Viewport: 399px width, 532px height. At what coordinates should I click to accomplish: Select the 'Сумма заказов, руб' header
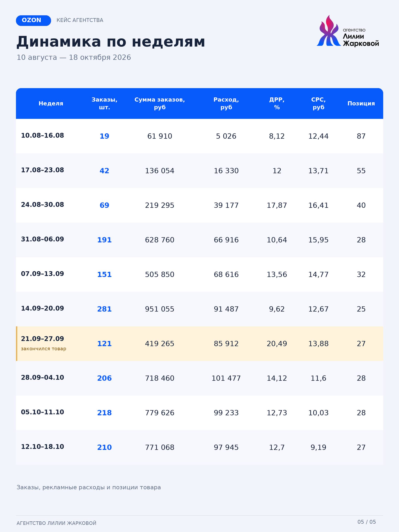(160, 103)
